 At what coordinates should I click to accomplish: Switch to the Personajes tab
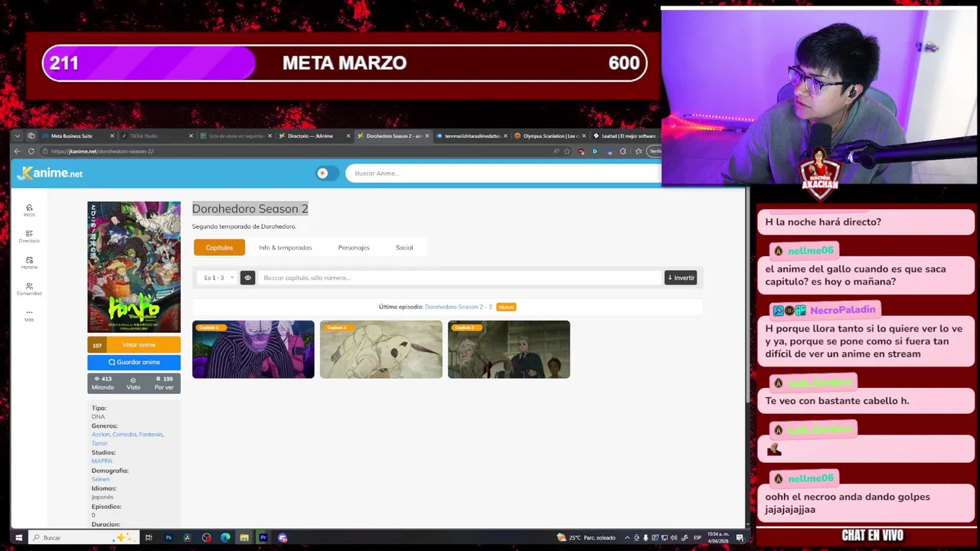click(x=354, y=247)
